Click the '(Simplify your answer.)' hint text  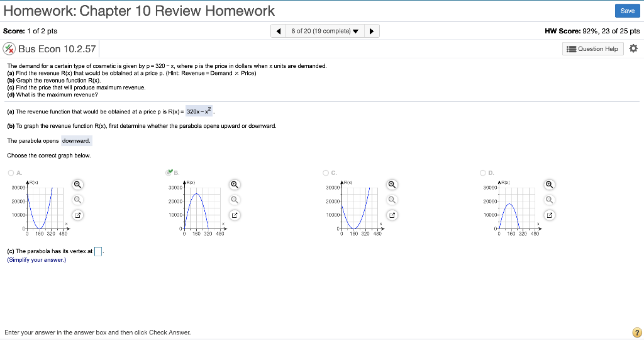[x=36, y=260]
